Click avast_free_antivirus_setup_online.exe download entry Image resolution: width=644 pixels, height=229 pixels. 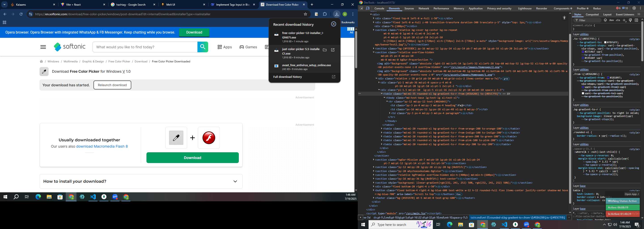coord(304,67)
